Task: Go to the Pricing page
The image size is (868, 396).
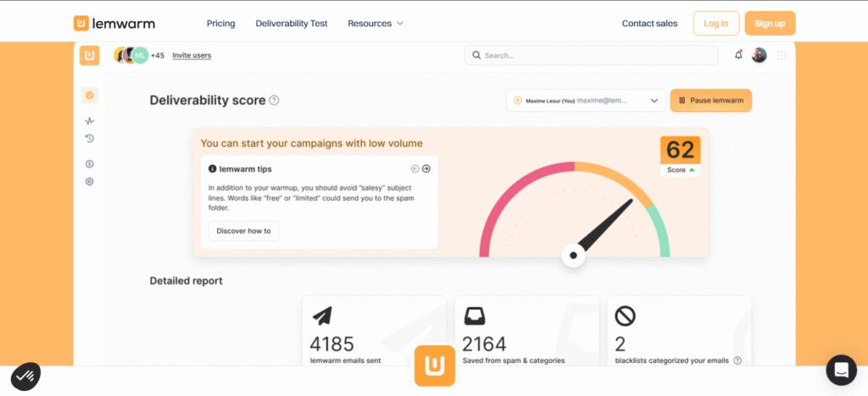Action: [x=221, y=23]
